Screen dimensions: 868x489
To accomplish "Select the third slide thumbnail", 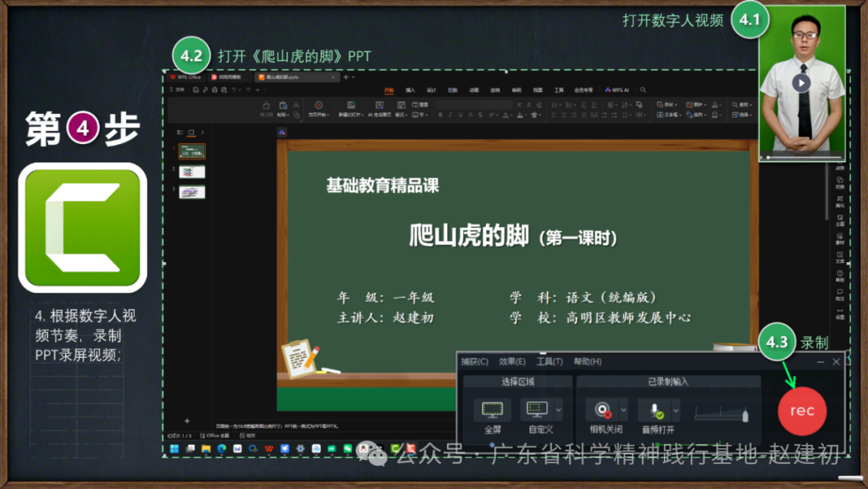I will pos(192,192).
